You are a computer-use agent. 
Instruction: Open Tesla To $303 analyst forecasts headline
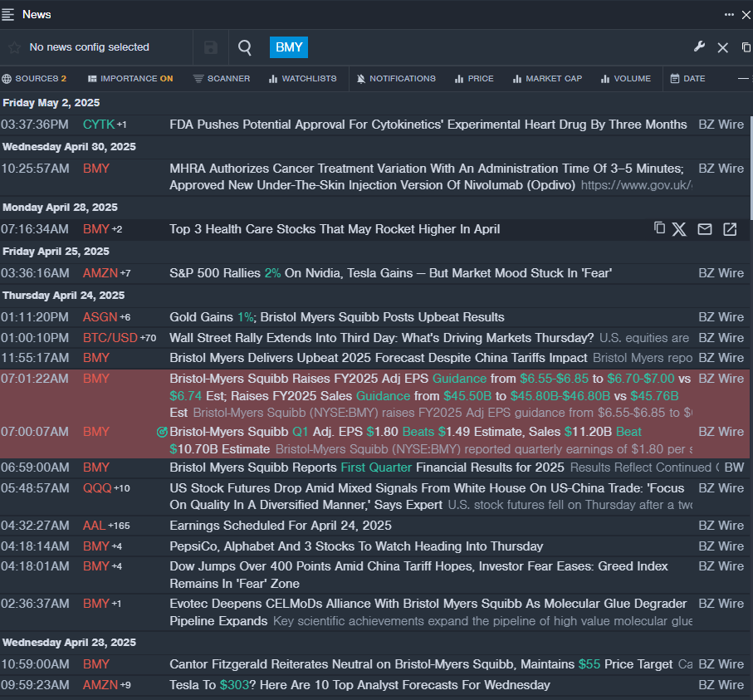pyautogui.click(x=360, y=685)
